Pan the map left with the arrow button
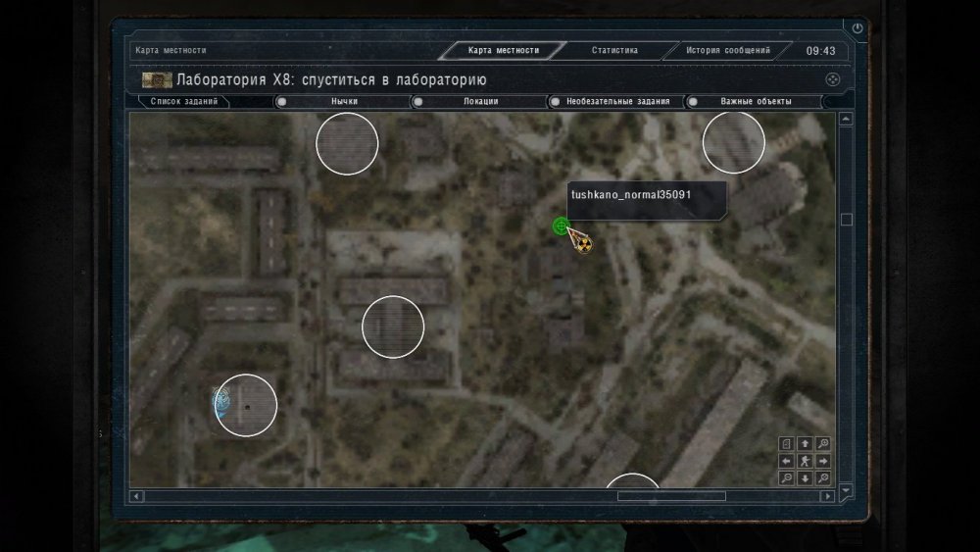The width and height of the screenshot is (980, 552). coord(786,462)
